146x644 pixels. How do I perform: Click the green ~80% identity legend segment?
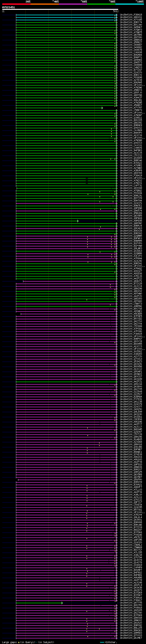(101, 4)
